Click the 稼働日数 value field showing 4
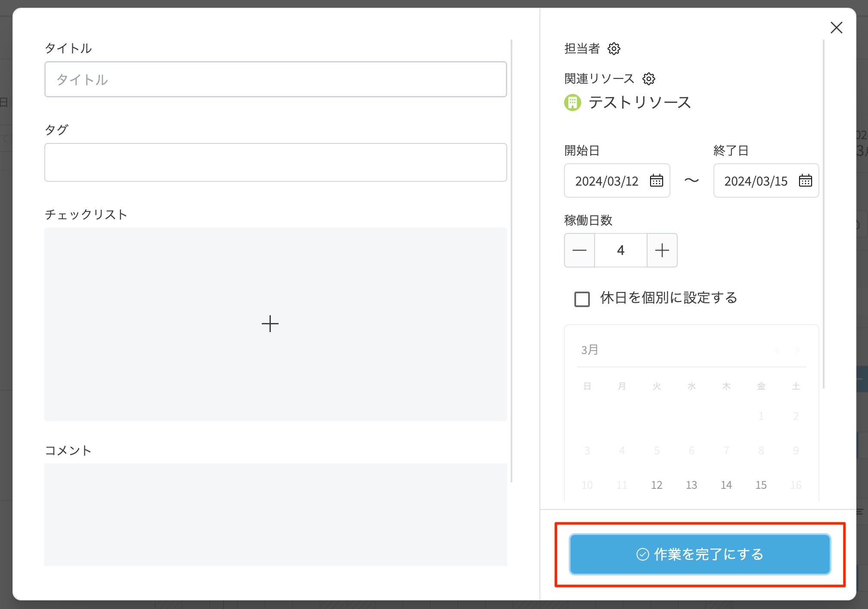 (620, 250)
